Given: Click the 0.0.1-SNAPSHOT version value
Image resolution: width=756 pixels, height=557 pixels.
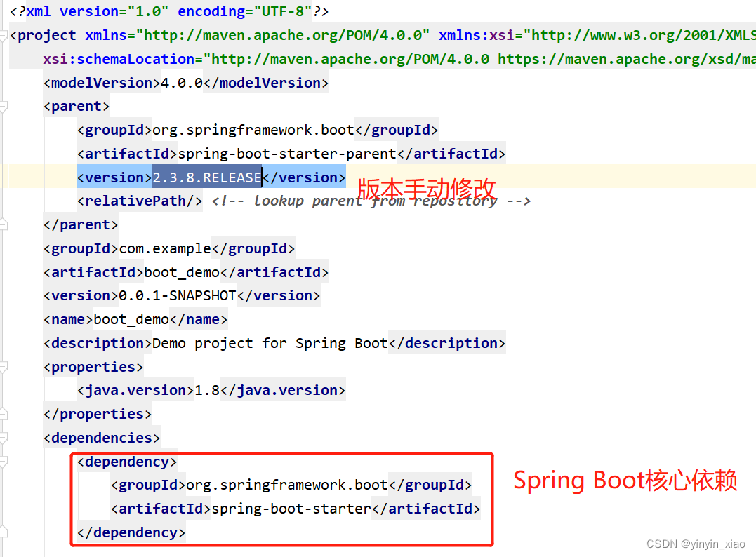Looking at the screenshot, I should click(178, 295).
